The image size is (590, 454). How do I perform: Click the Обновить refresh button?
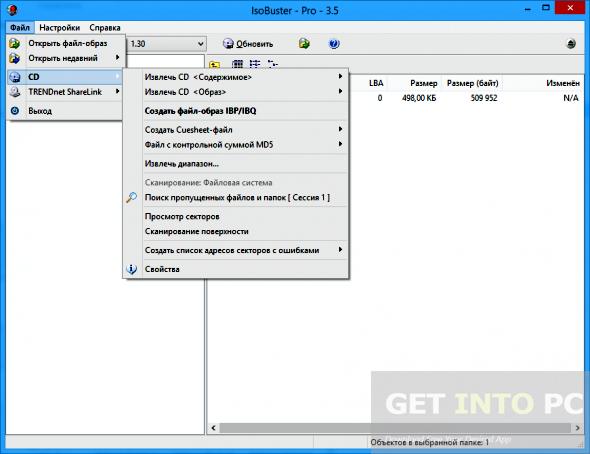[248, 44]
